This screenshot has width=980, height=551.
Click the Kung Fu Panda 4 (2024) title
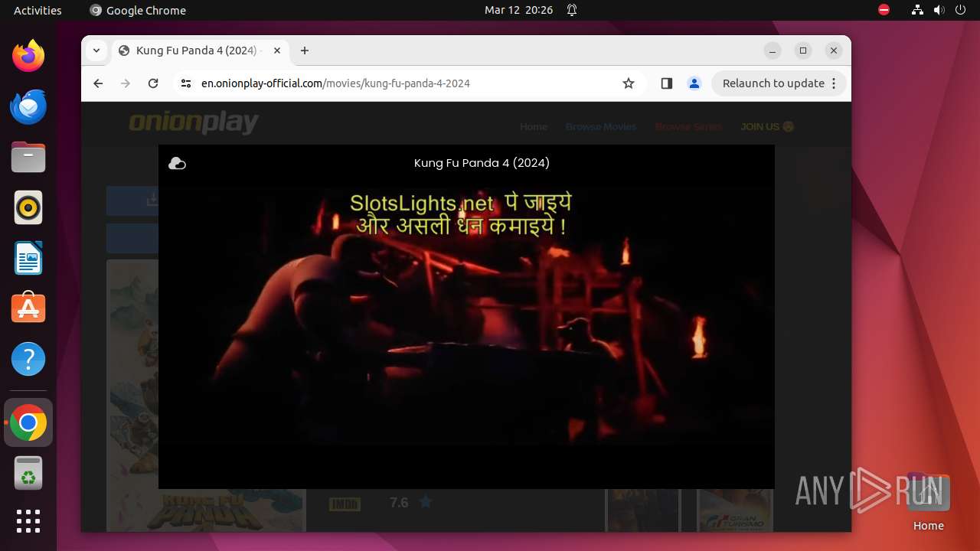click(x=482, y=162)
